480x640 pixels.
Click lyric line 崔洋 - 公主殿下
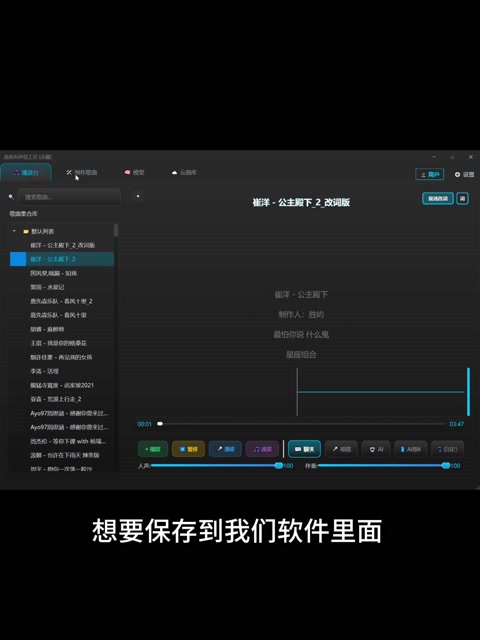301,294
